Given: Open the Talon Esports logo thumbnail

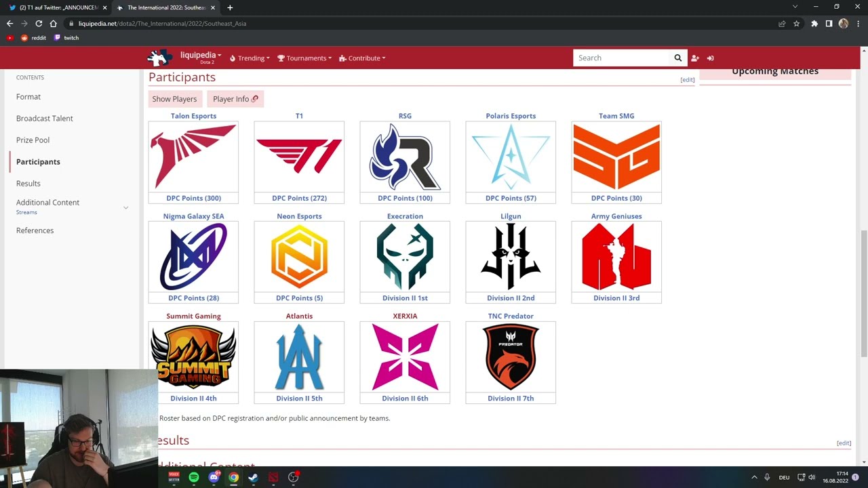Looking at the screenshot, I should click(193, 157).
